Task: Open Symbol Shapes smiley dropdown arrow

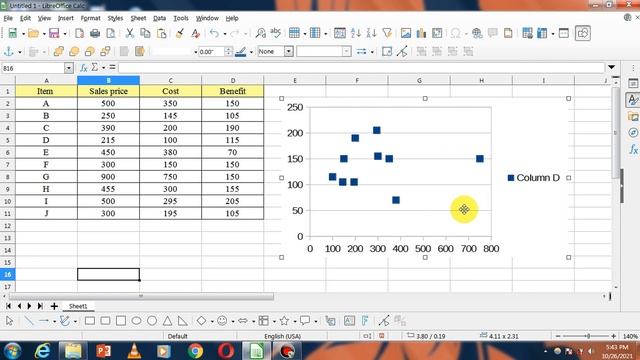Action: [233, 321]
